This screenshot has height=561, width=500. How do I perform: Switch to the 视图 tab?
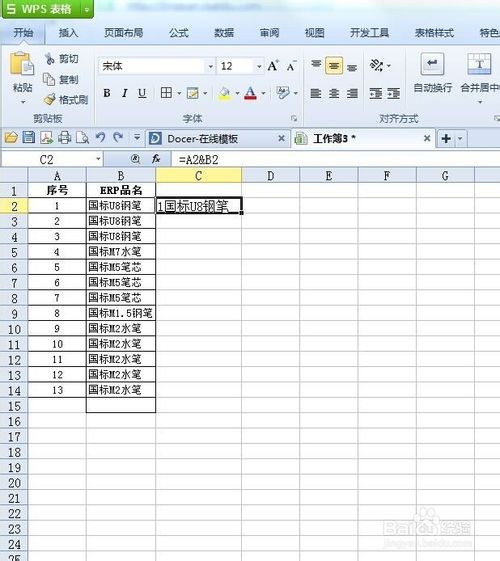(314, 33)
